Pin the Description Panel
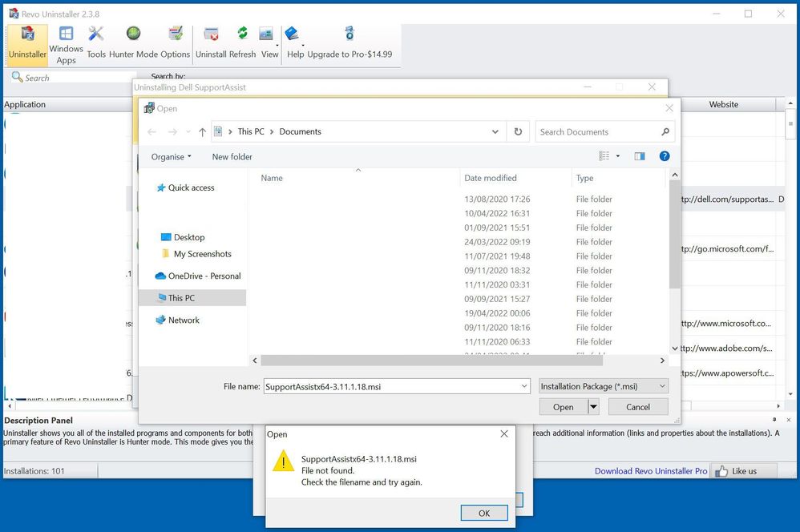 tap(774, 420)
